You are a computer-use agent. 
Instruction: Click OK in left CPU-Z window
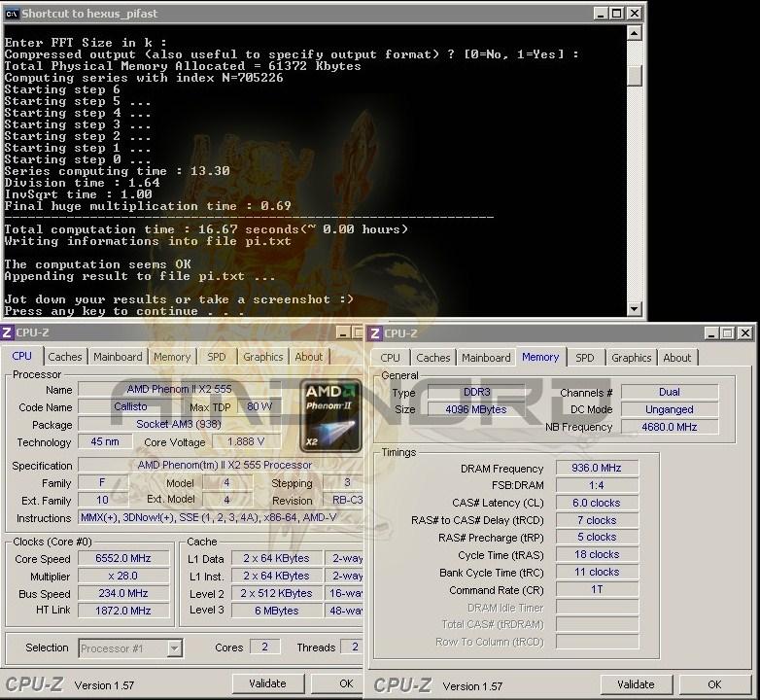coord(337,683)
